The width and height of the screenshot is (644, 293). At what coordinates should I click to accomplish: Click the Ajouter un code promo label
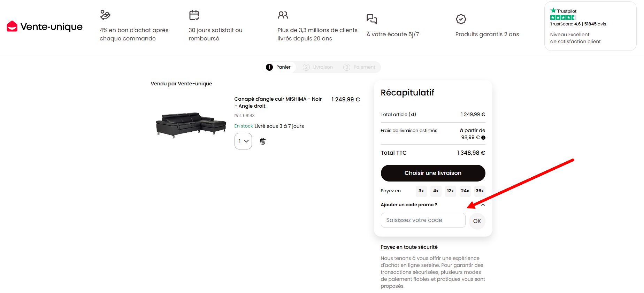pos(409,205)
